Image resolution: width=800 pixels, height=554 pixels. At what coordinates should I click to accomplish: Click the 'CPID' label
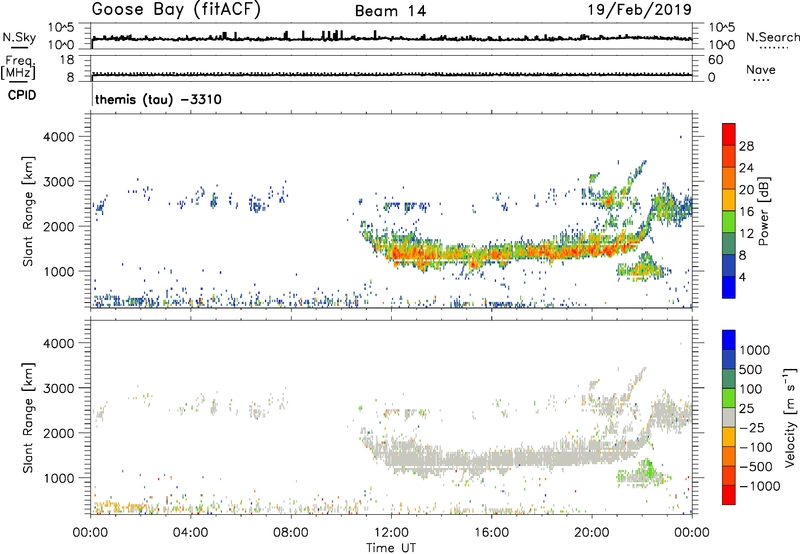point(22,95)
